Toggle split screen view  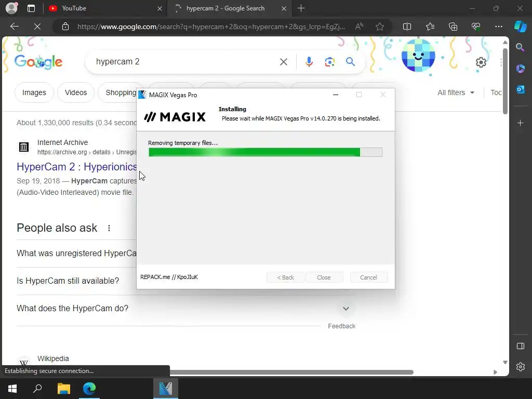tap(407, 26)
